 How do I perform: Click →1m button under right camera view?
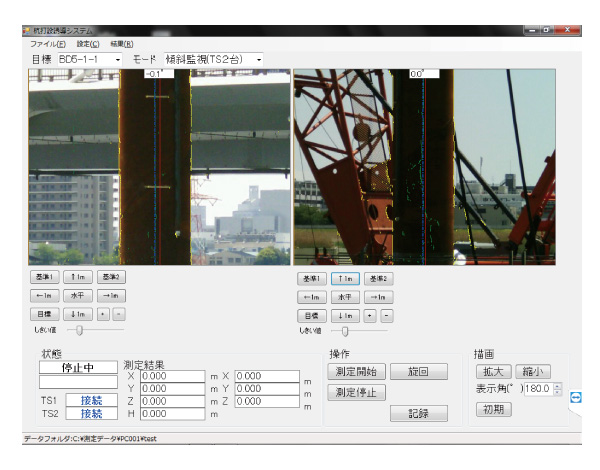pyautogui.click(x=378, y=297)
